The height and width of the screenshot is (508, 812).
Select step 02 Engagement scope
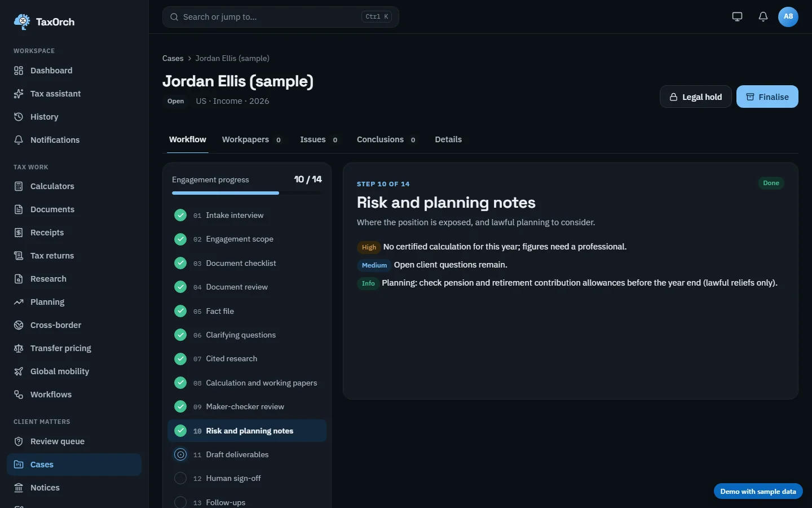pos(247,239)
